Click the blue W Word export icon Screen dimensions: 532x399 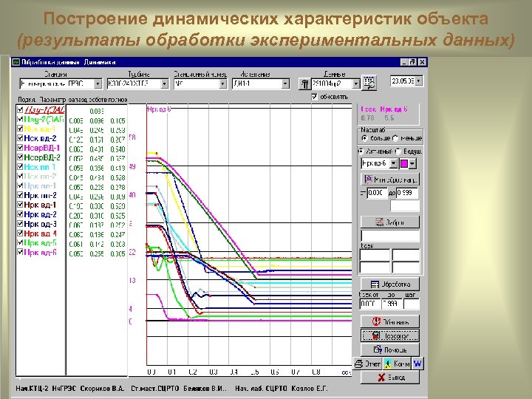[417, 364]
